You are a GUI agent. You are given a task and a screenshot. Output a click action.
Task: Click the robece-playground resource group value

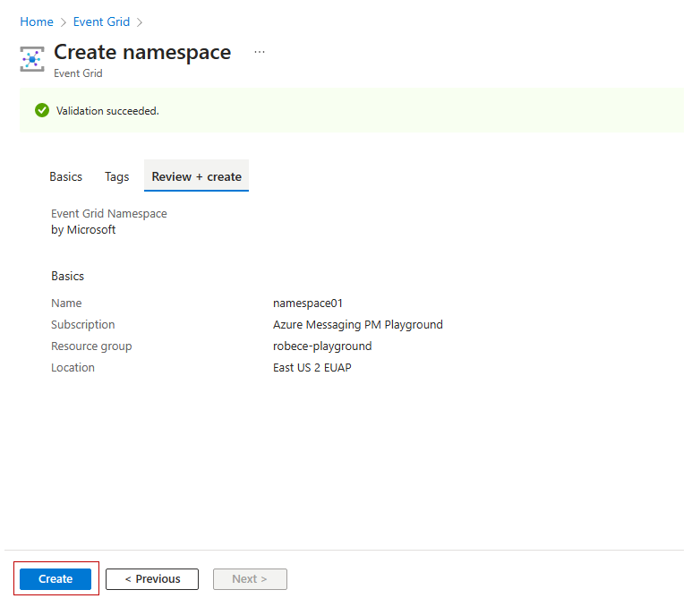point(322,346)
